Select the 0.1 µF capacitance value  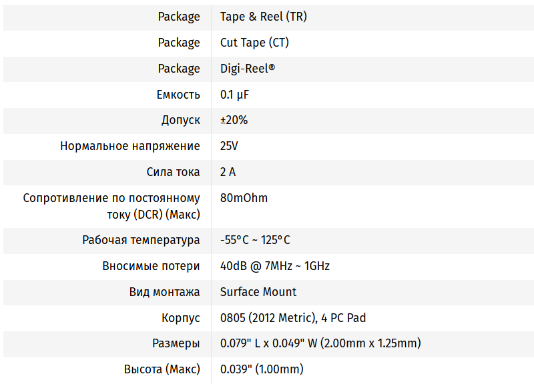(235, 95)
